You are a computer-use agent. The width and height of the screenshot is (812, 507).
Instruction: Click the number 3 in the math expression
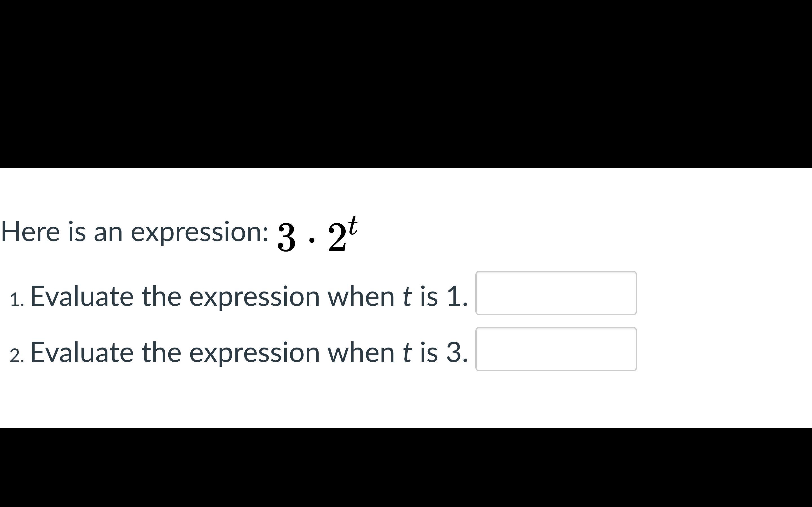coord(286,237)
